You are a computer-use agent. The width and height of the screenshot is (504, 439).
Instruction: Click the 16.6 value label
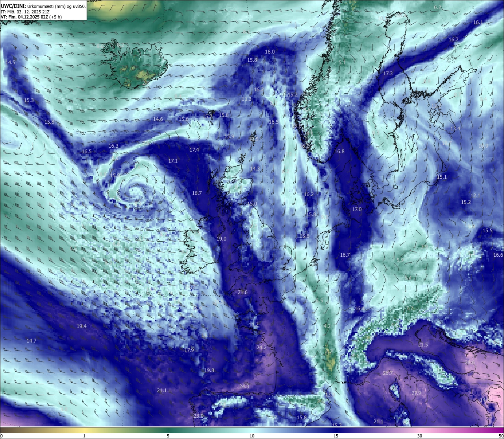[498, 255]
